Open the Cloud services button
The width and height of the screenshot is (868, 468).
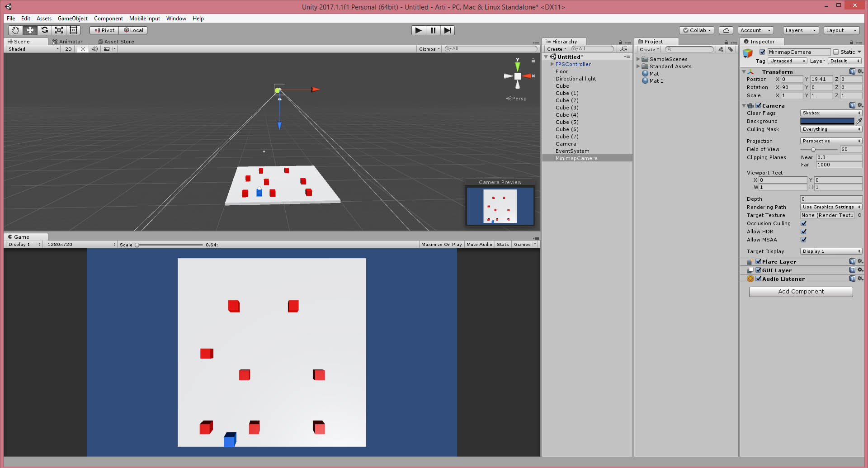726,30
